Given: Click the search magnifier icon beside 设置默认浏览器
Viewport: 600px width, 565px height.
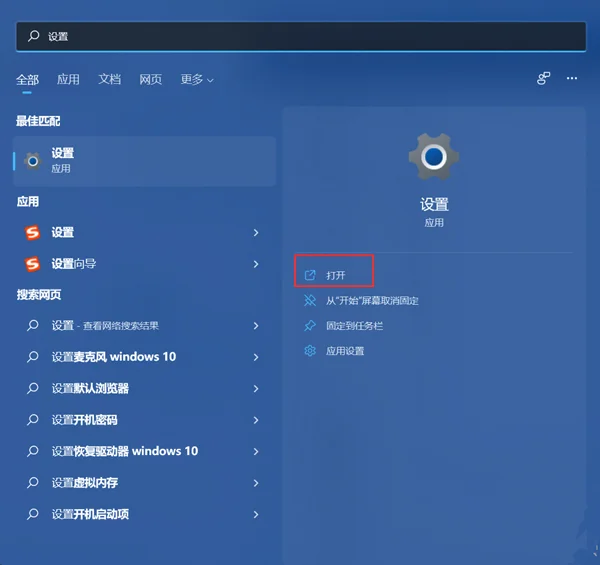Looking at the screenshot, I should pyautogui.click(x=33, y=388).
